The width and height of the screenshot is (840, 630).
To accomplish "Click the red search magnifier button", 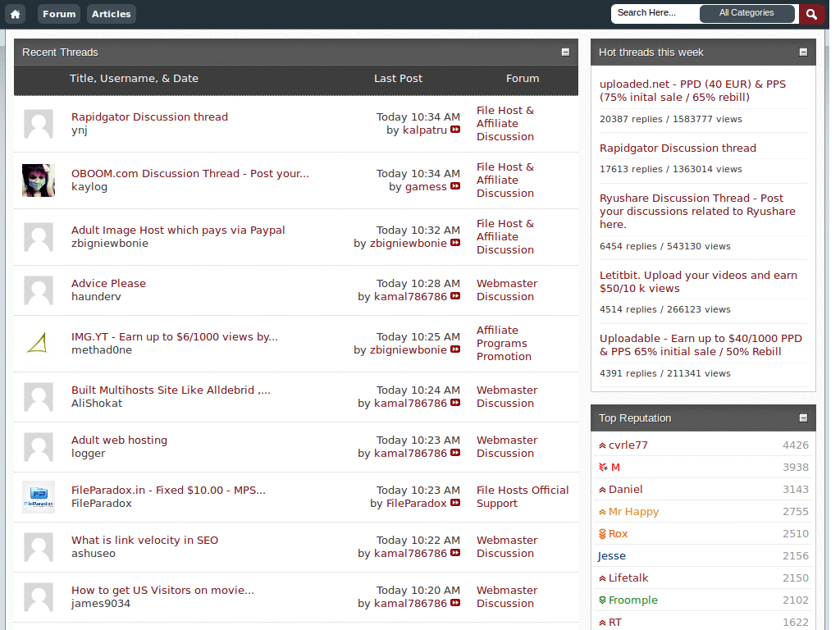I will pos(811,14).
